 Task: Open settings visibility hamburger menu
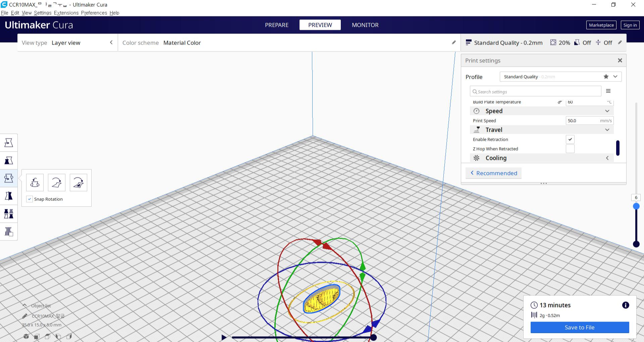pos(608,91)
